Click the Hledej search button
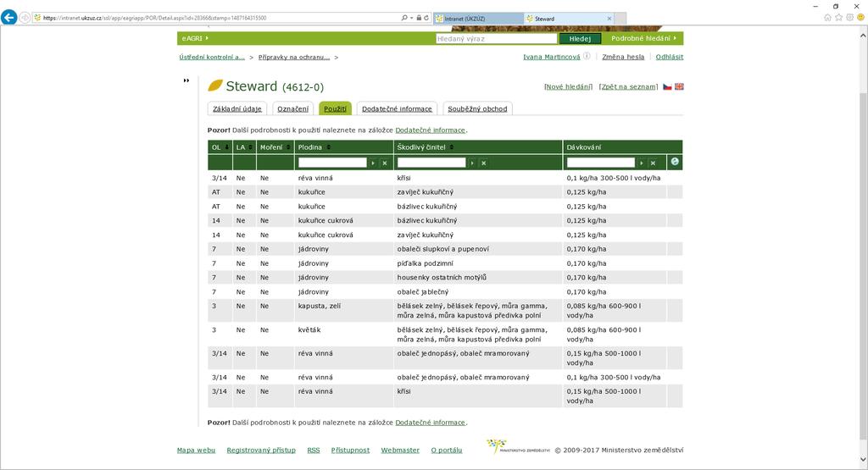Viewport: 868px width, 470px height. point(580,39)
